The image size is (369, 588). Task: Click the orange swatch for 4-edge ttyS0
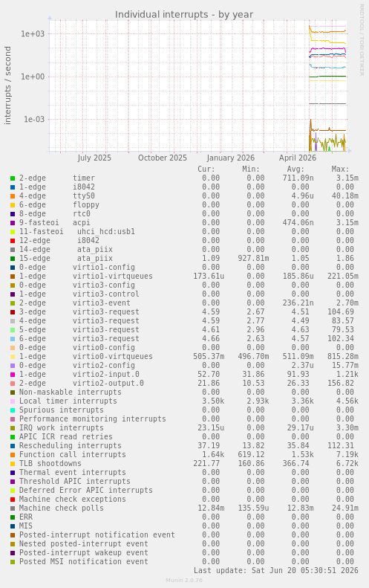tap(13, 196)
